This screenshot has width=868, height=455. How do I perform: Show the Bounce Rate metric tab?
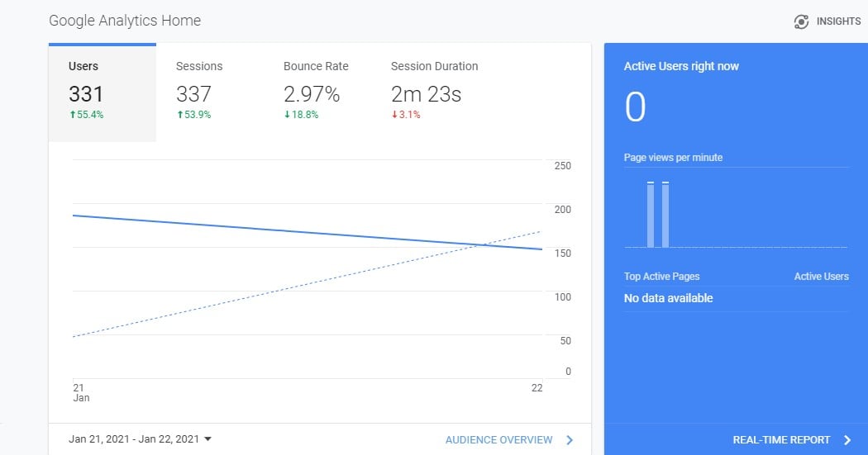click(316, 92)
